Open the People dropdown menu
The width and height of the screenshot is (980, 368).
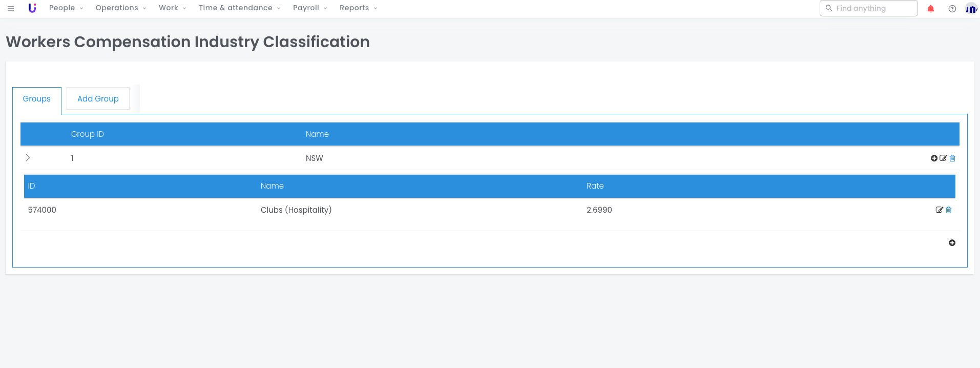tap(66, 8)
